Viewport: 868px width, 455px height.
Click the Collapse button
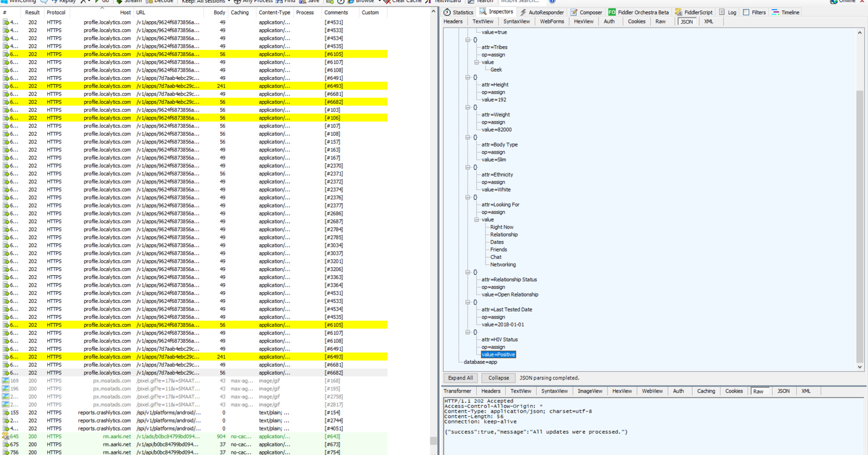[x=498, y=378]
